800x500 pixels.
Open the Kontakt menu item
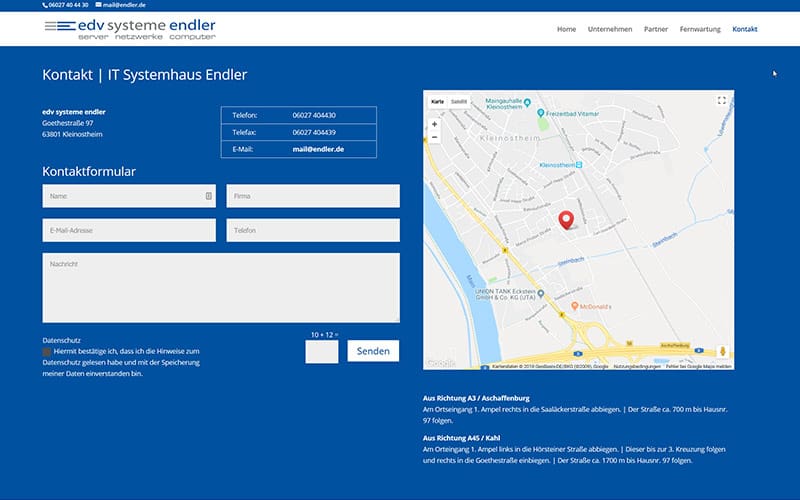[744, 29]
